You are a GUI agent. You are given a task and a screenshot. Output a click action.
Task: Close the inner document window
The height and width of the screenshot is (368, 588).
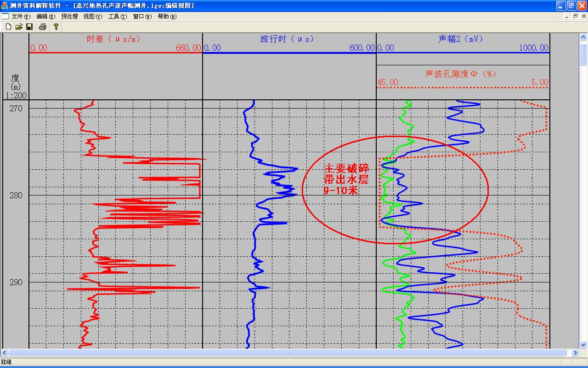pos(582,16)
